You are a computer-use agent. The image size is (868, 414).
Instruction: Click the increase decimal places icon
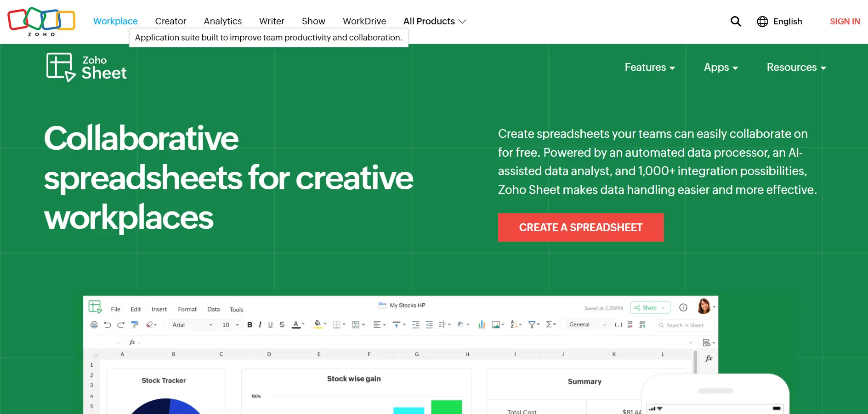642,325
